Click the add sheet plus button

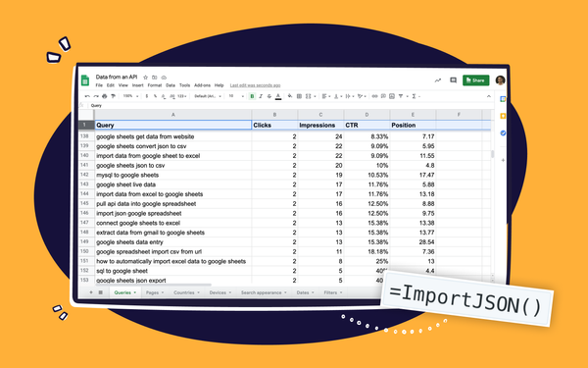pos(91,292)
